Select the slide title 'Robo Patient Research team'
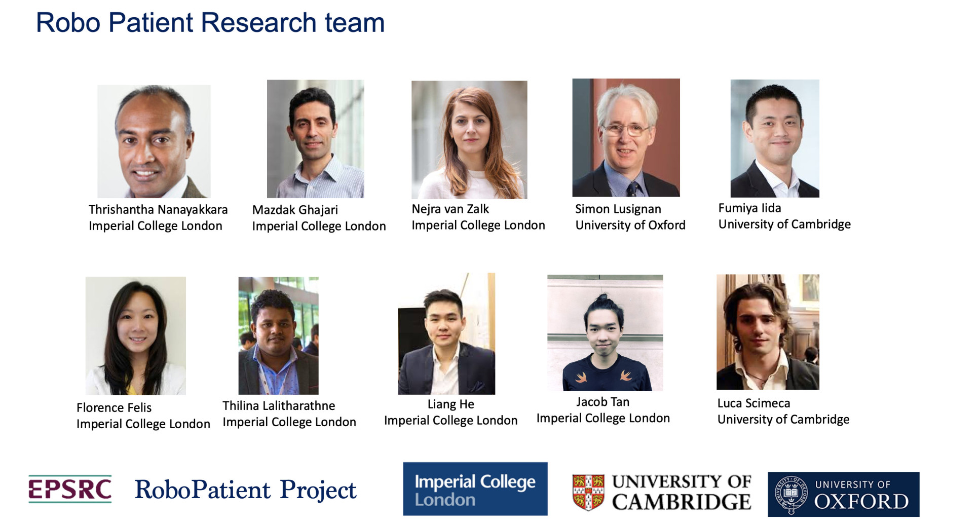980x524 pixels. pyautogui.click(x=210, y=23)
